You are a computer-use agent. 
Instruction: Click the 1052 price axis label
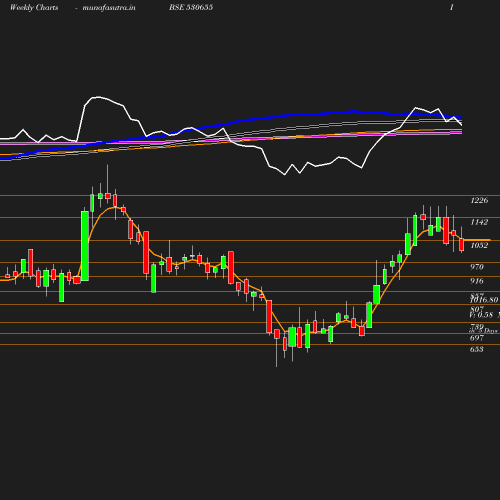tap(479, 246)
